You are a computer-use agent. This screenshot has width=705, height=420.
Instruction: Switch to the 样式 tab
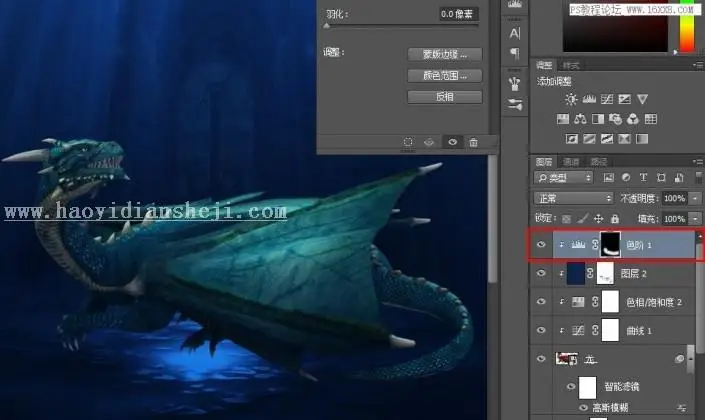click(571, 66)
